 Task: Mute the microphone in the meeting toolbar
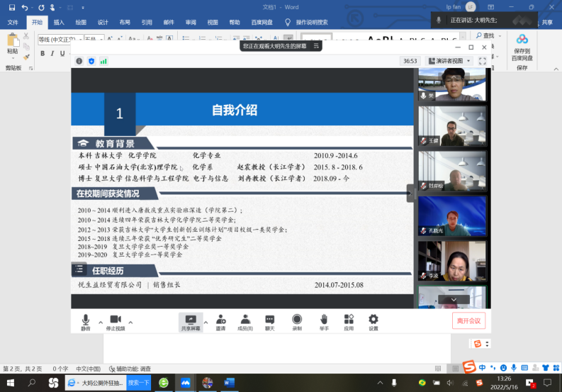(86, 320)
